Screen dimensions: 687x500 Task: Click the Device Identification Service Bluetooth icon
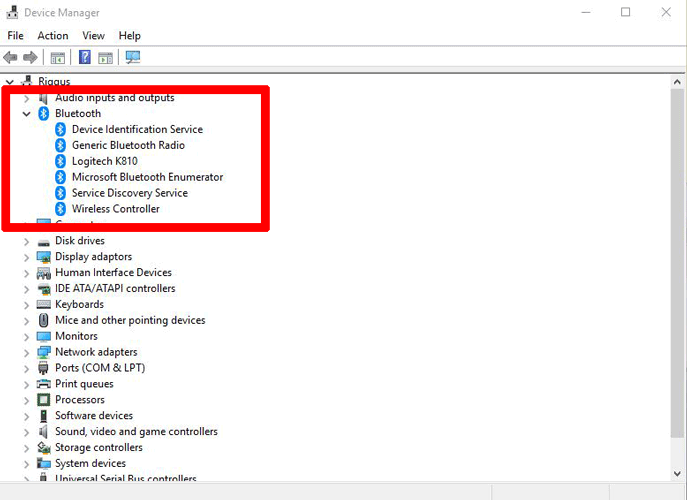point(60,129)
